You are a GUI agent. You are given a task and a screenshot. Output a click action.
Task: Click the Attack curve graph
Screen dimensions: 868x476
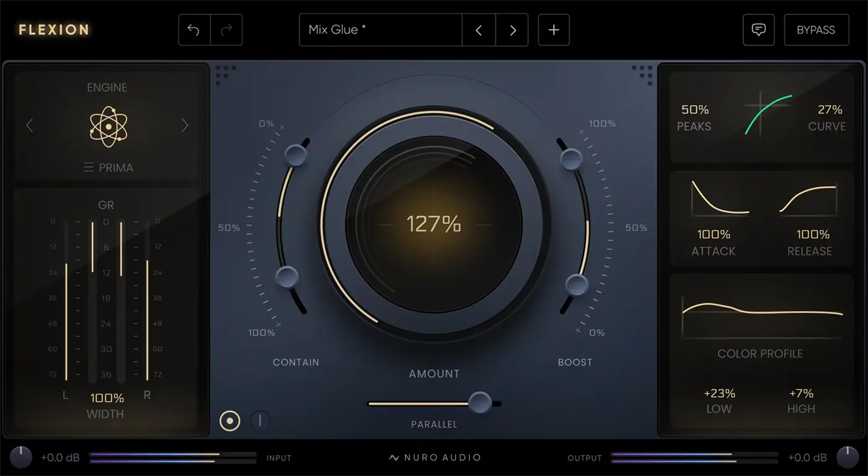720,198
